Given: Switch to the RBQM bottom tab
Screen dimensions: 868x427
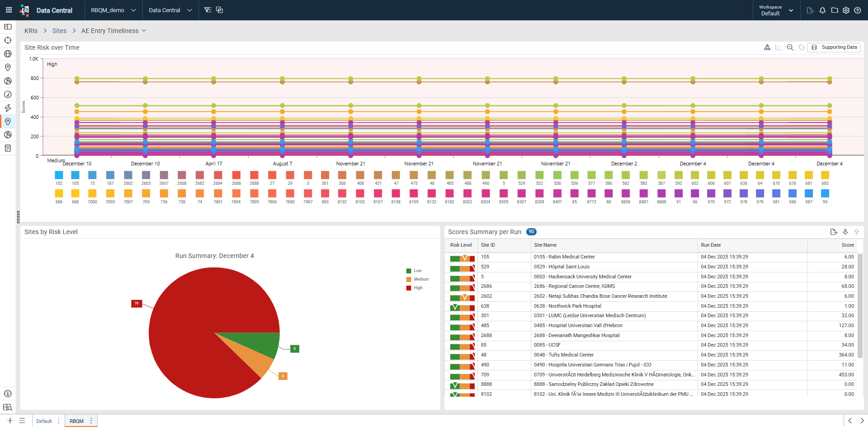Looking at the screenshot, I should (x=77, y=421).
